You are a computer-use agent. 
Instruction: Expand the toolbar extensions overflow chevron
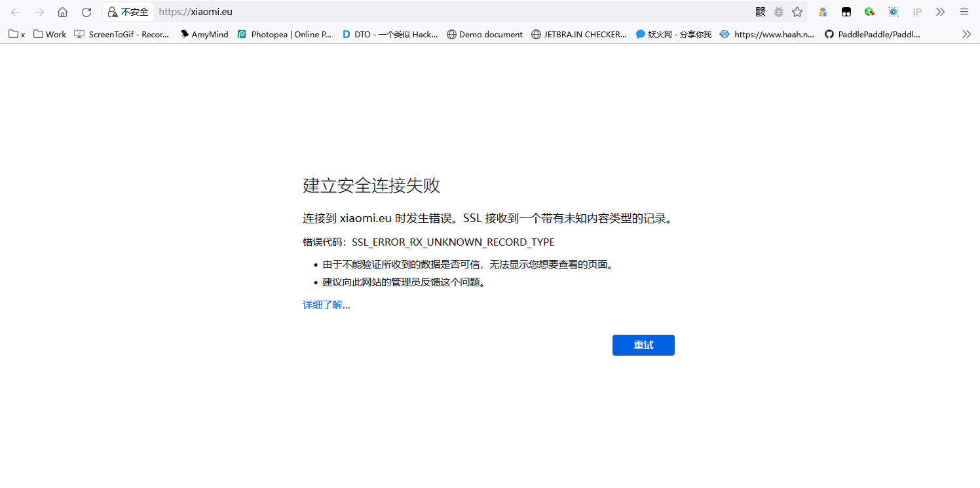940,12
